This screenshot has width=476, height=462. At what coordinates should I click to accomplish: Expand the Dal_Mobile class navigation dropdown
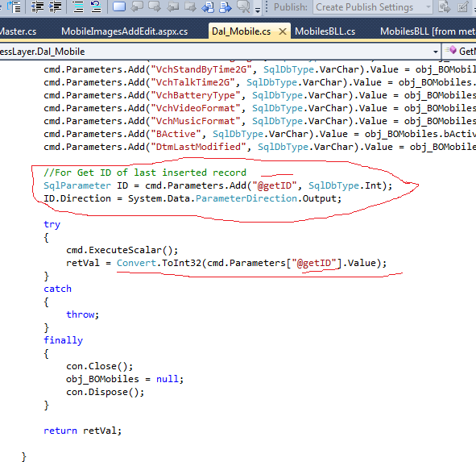[435, 52]
